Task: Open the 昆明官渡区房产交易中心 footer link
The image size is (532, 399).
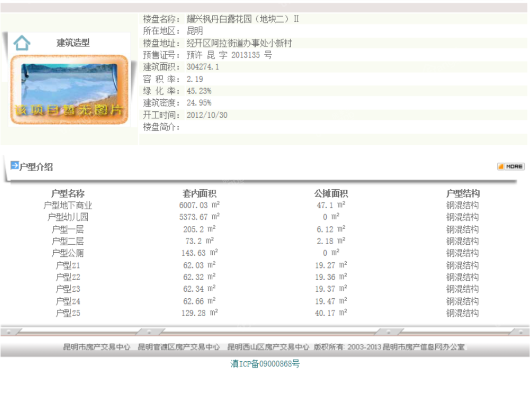Action: pos(179,347)
